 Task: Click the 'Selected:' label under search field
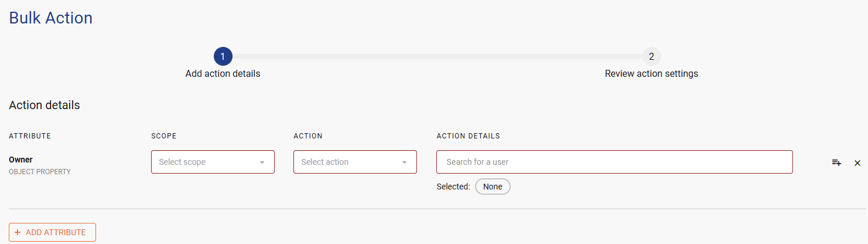click(x=453, y=187)
